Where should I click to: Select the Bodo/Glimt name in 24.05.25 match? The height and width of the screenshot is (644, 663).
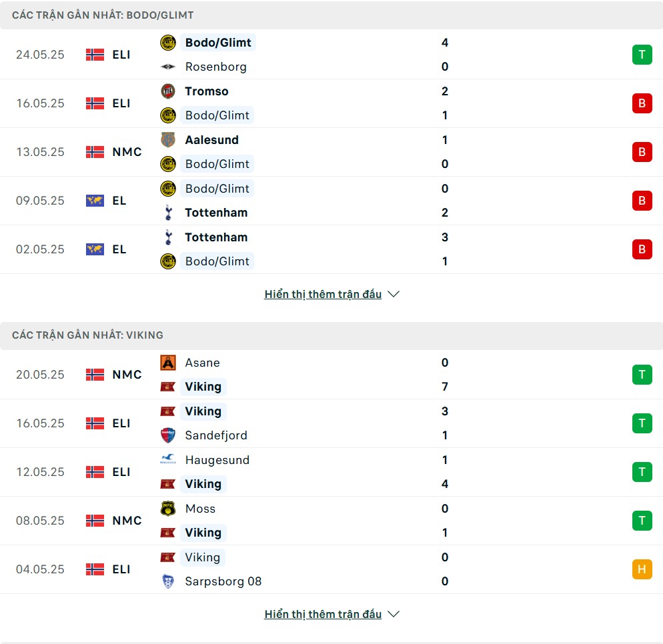pyautogui.click(x=217, y=43)
